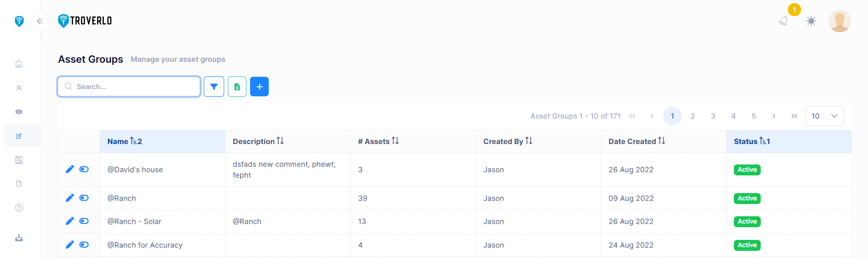Collapse sidebar with double-chevron icon

tap(40, 21)
